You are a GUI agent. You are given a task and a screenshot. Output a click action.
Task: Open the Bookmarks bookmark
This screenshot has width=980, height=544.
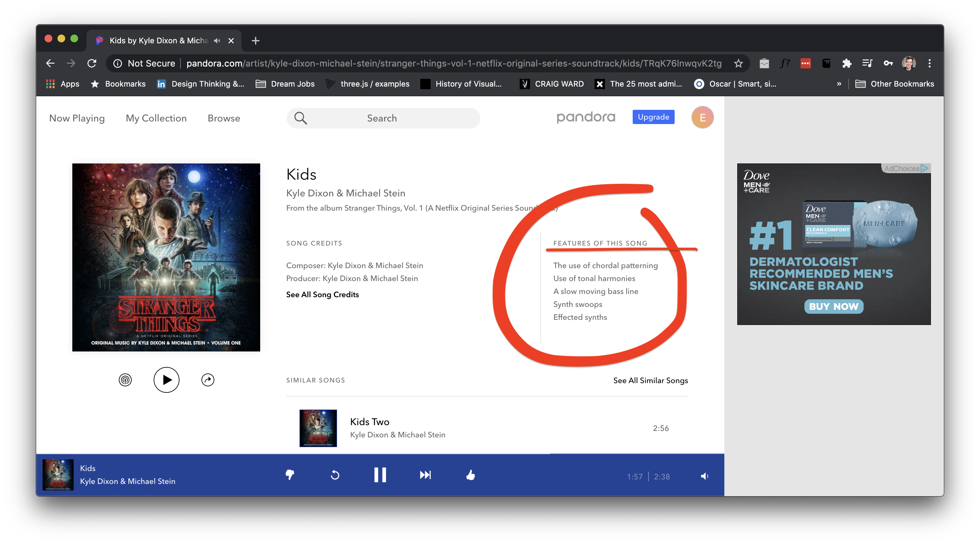click(x=118, y=84)
